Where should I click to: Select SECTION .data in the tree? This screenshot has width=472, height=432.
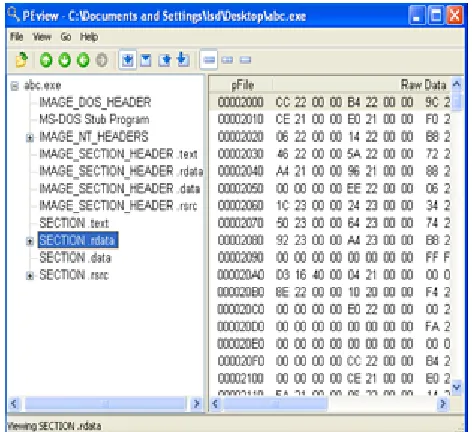75,257
